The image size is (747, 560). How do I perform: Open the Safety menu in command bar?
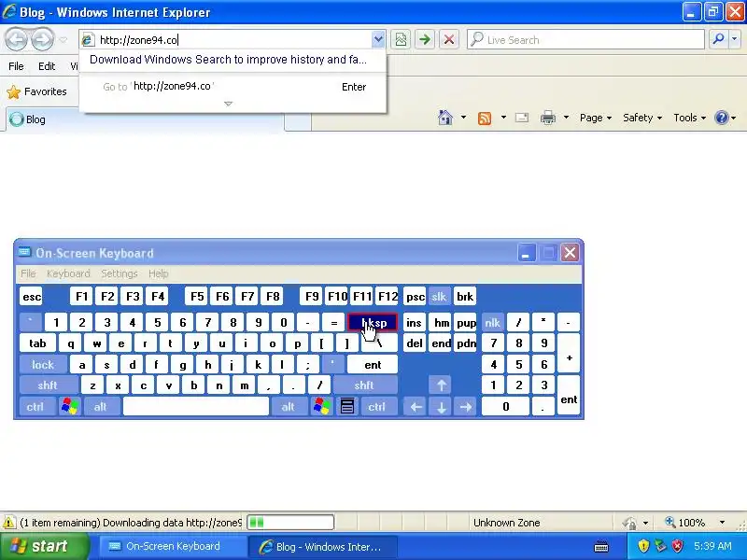642,118
